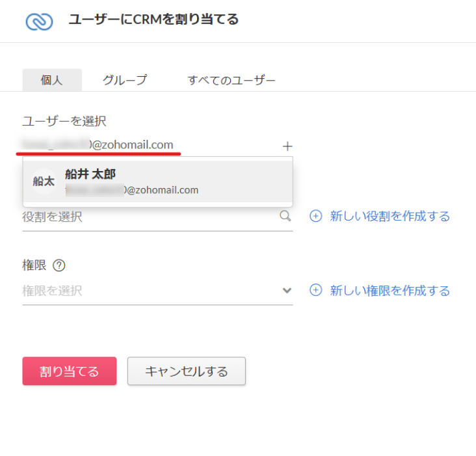Click the plus circle icon before 新しい役割を作成する
476x456 pixels.
[315, 217]
